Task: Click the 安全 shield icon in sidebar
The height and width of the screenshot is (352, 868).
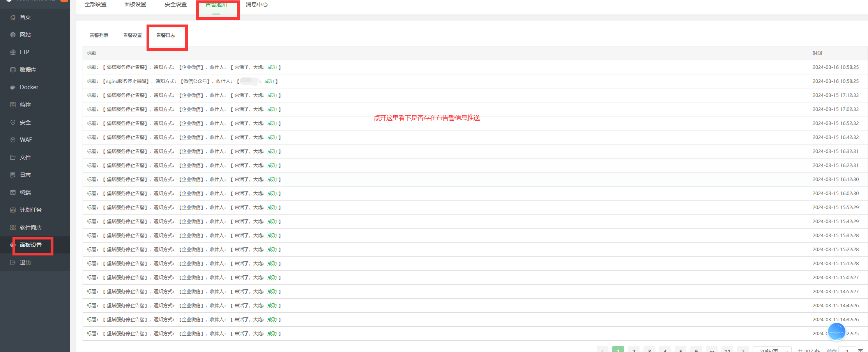Action: (13, 122)
